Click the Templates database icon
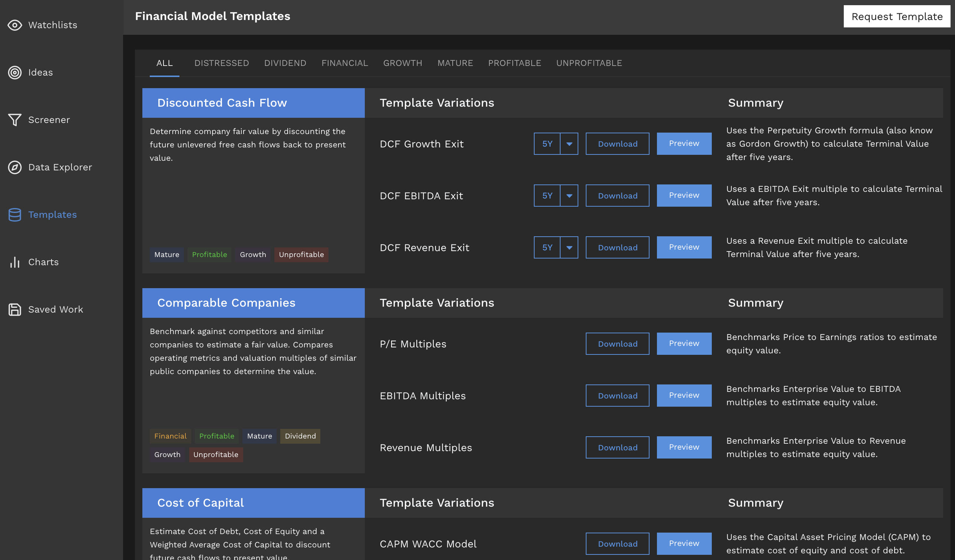The height and width of the screenshot is (560, 955). coord(15,215)
